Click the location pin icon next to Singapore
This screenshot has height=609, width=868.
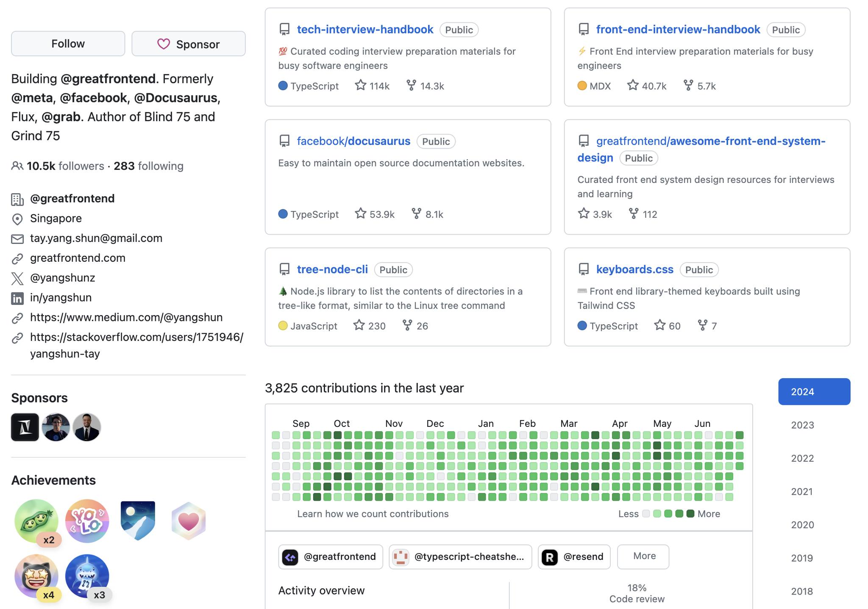pyautogui.click(x=17, y=219)
